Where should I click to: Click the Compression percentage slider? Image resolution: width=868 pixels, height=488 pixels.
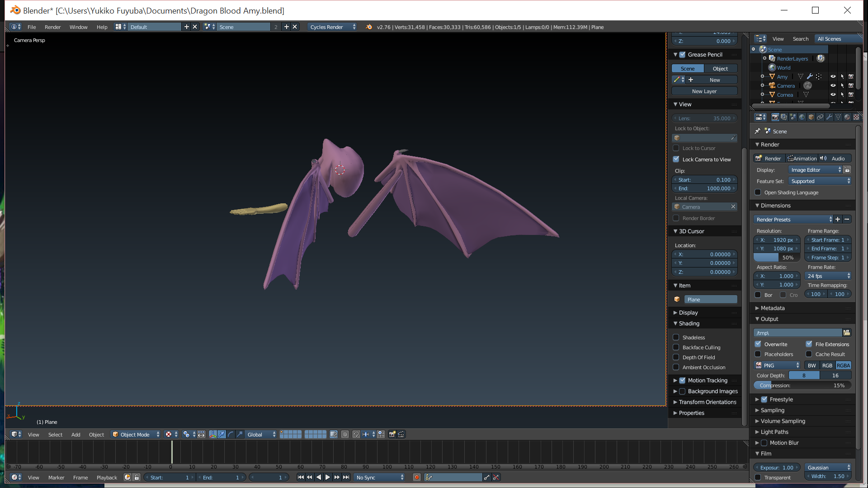pos(802,385)
